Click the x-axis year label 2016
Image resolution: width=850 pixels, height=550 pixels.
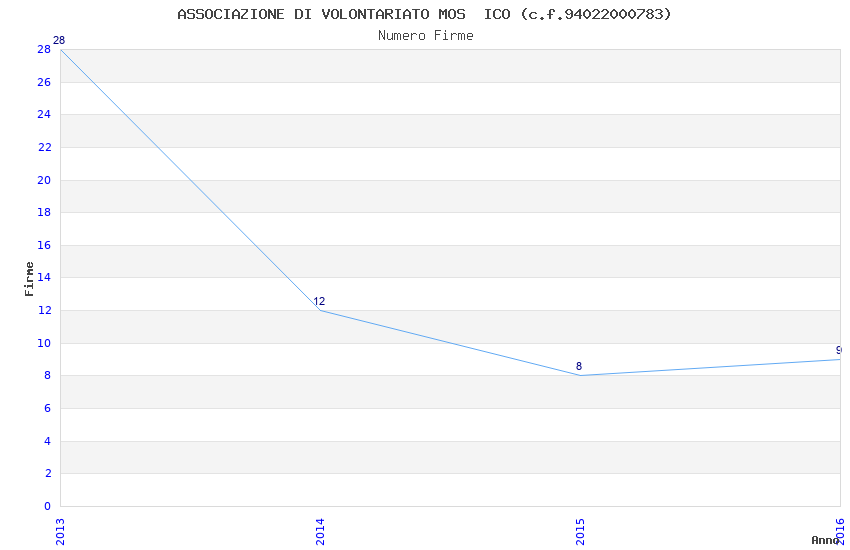[x=841, y=532]
